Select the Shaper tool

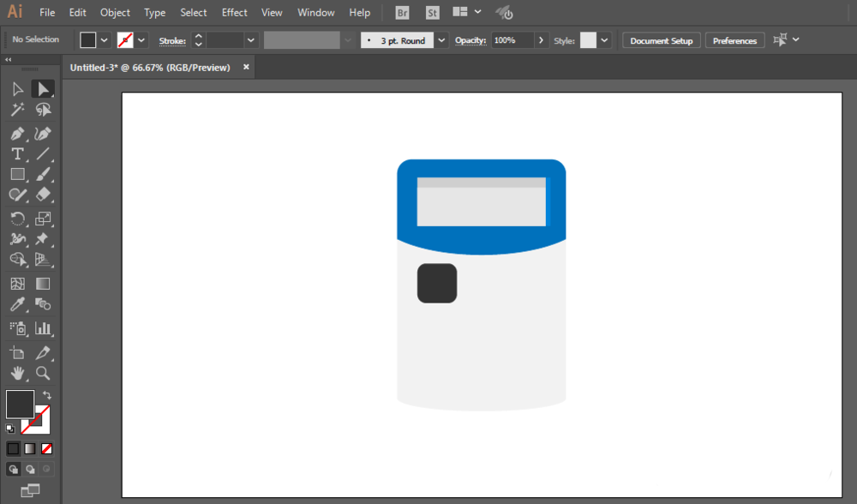tap(17, 195)
